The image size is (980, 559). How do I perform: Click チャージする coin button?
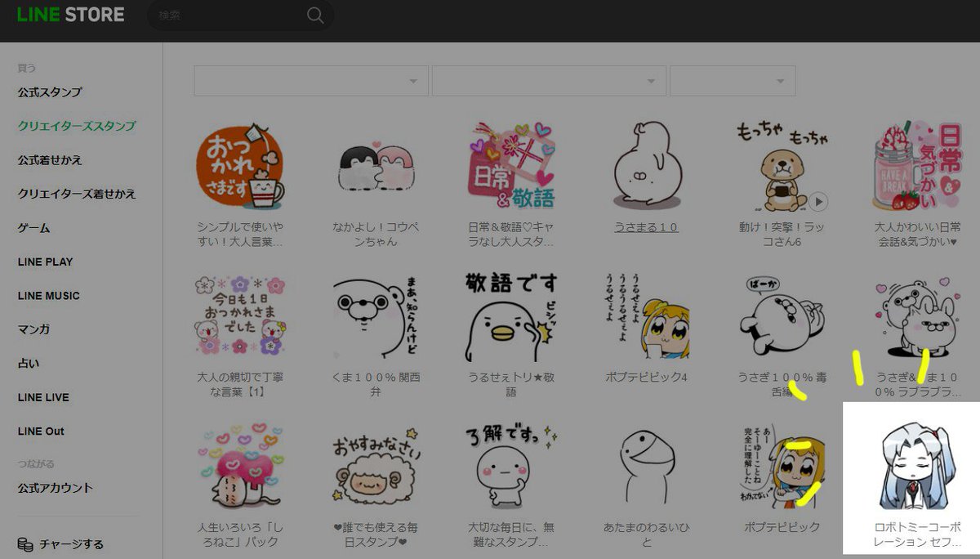[x=60, y=544]
